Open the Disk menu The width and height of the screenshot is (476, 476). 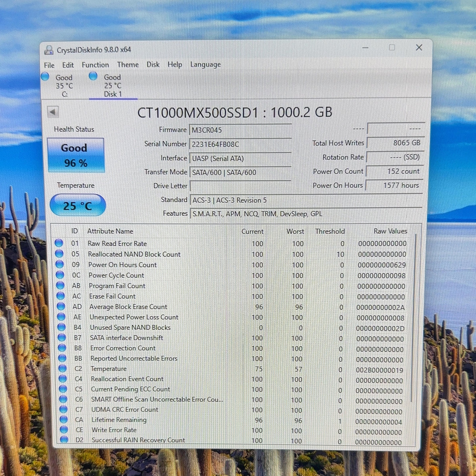(153, 64)
